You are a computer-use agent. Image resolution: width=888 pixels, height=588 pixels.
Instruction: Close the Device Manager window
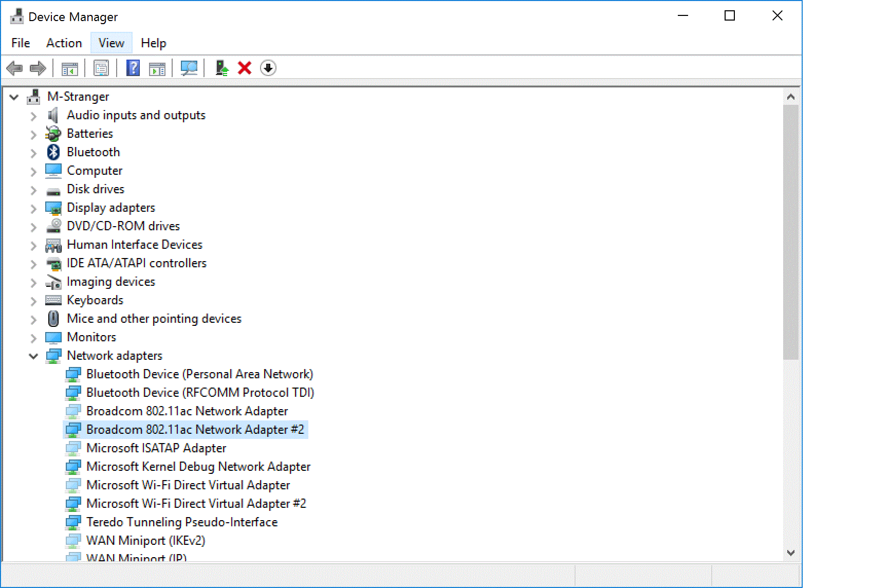778,15
